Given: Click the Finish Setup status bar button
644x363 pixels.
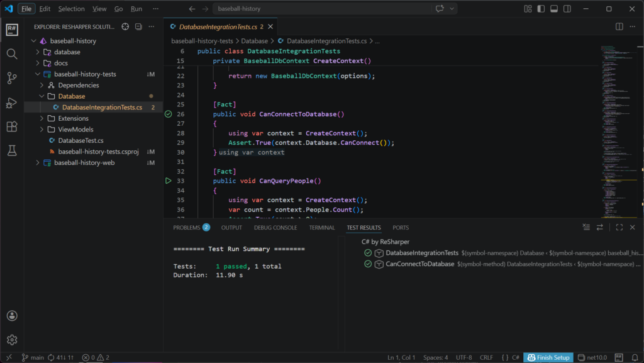Looking at the screenshot, I should (x=548, y=357).
